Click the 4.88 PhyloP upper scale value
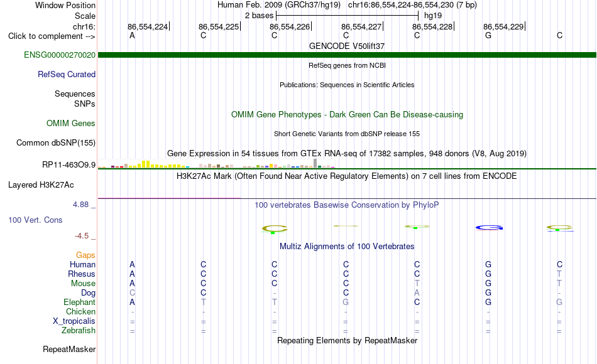This screenshot has width=597, height=364. (x=80, y=205)
